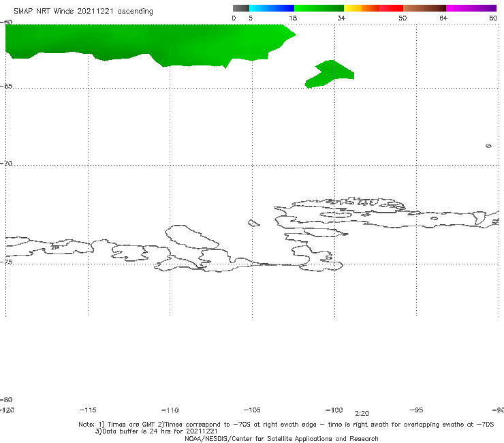504x443 pixels.
Task: Click the latitude label '-80' on the left axis
Action: (x=6, y=399)
